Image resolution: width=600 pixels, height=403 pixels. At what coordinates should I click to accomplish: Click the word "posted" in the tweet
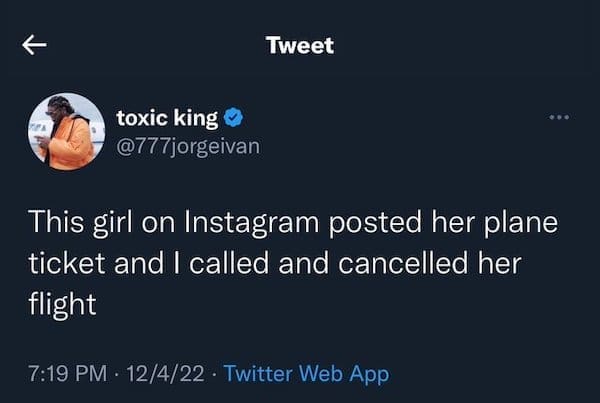[355, 221]
